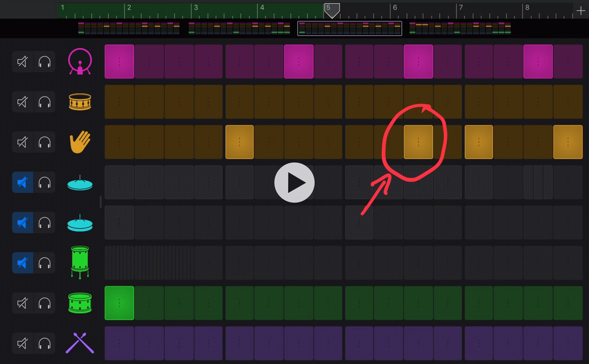Viewport: 589px width, 364px height.
Task: Activate the last drumsticks step
Action: (568, 343)
